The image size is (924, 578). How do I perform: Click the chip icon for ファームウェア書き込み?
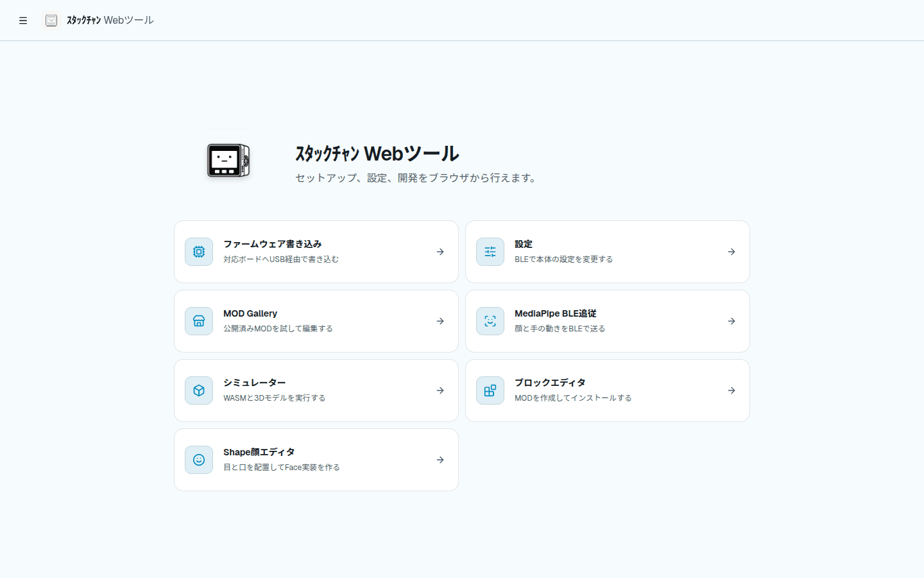point(199,252)
